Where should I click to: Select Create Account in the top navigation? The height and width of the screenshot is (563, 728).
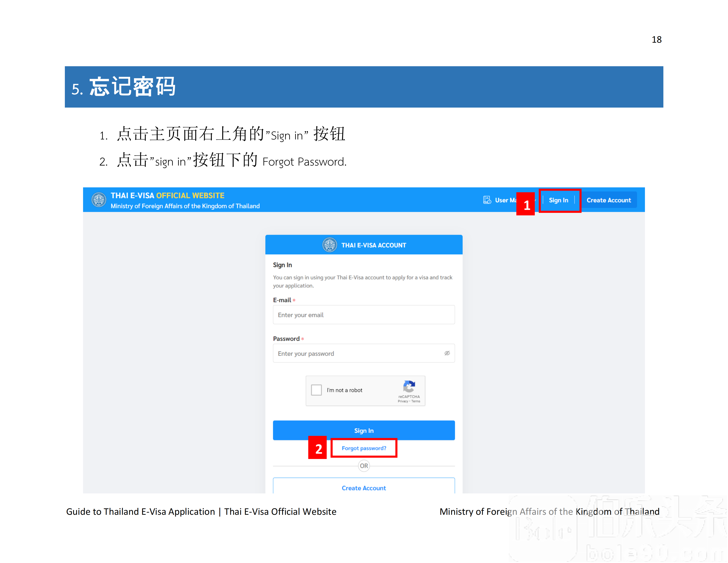(x=609, y=200)
